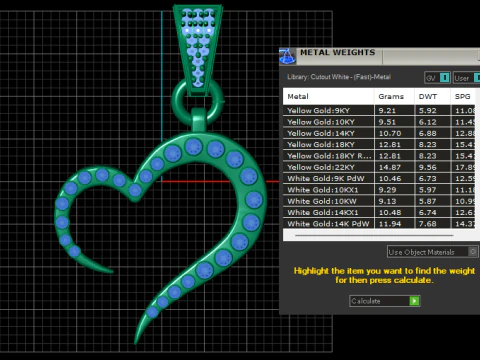Select the Yellow Gold:22KY row
The height and width of the screenshot is (360, 480).
tap(379, 167)
